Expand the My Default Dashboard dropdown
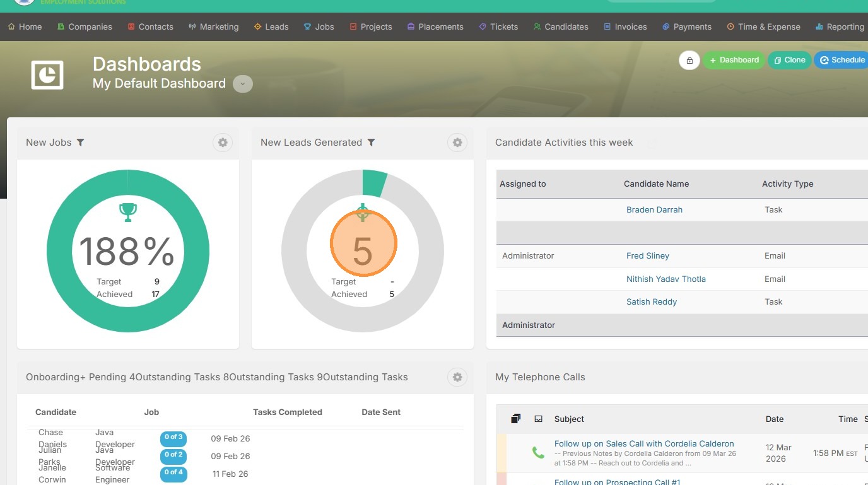The image size is (868, 485). coord(243,84)
